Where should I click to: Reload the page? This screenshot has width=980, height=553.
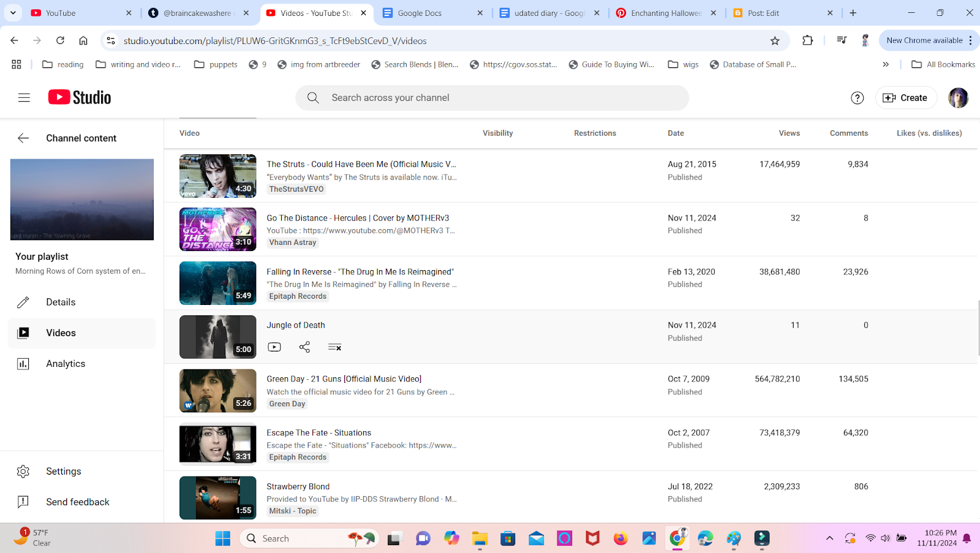[60, 40]
